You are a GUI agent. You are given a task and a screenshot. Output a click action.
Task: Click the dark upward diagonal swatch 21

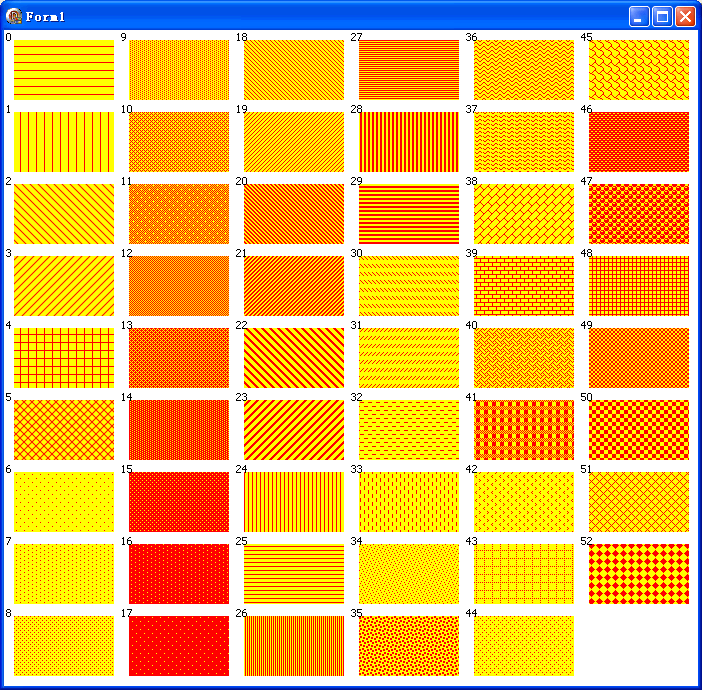click(294, 286)
